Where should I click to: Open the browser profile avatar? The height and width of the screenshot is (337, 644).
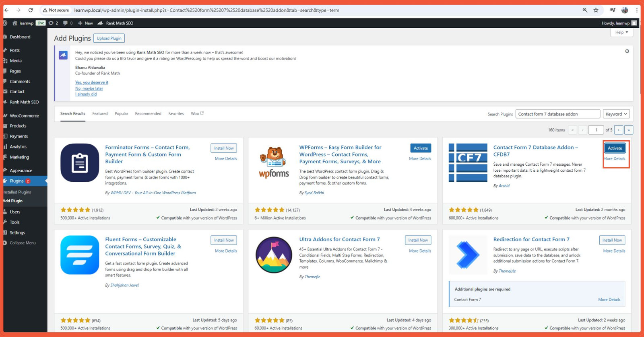coord(625,10)
